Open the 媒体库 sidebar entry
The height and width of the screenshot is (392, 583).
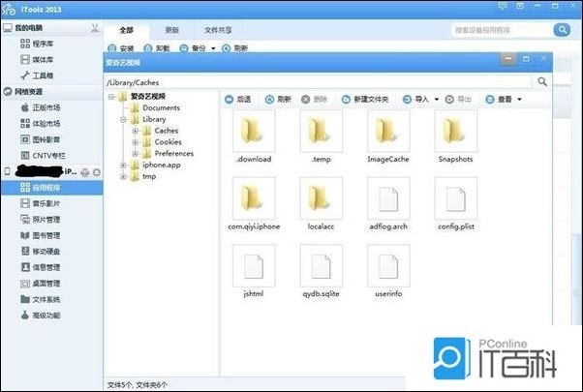tap(37, 60)
